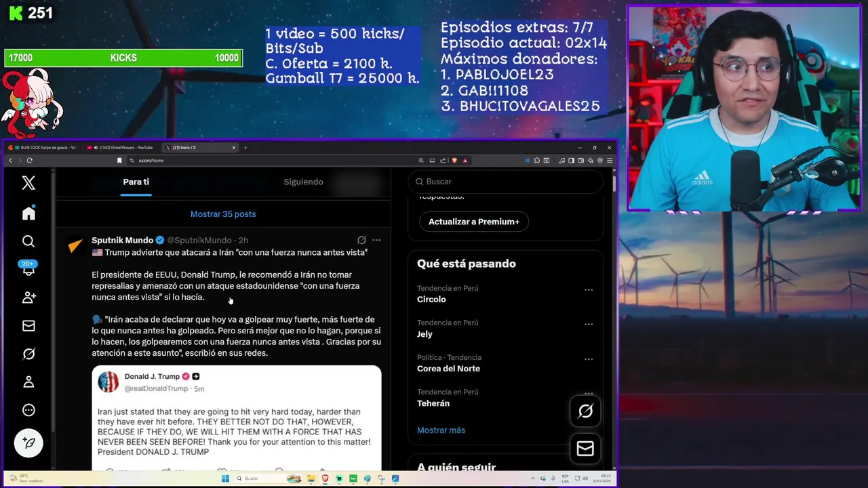The height and width of the screenshot is (488, 868).
Task: Click Grok explain icon on Sputnik Mundo post
Action: point(361,240)
